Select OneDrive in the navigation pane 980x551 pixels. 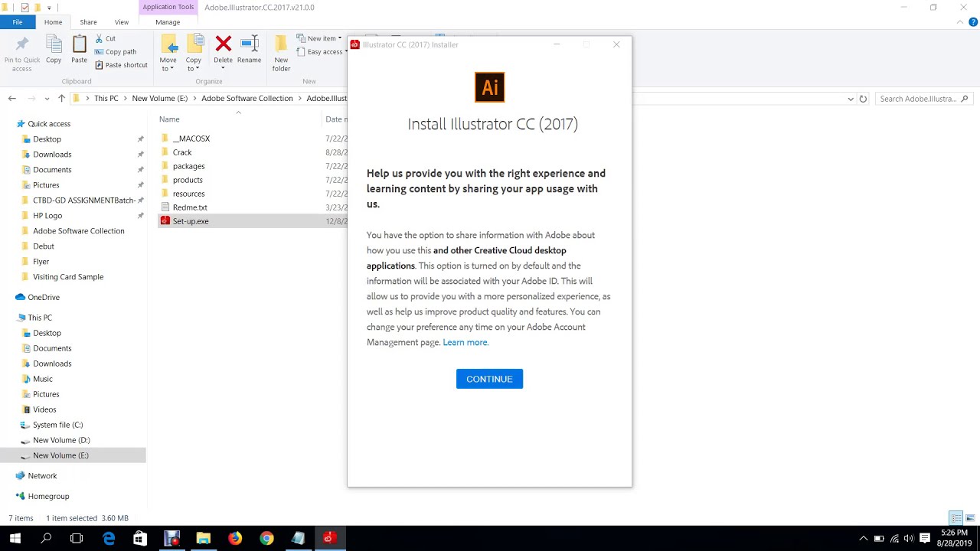tap(44, 297)
